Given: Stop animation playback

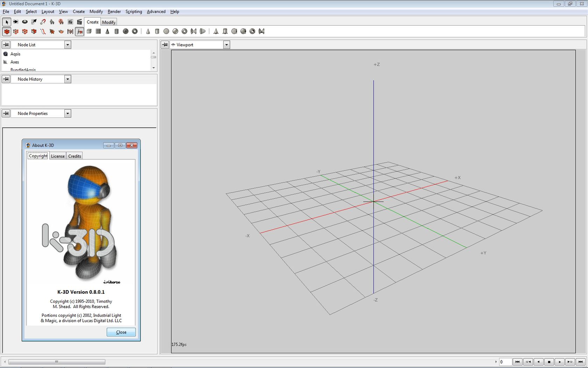Looking at the screenshot, I should pos(549,362).
